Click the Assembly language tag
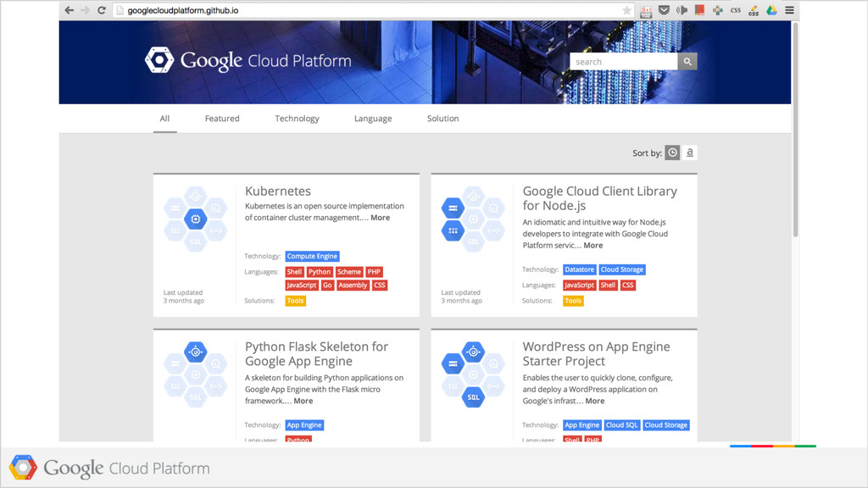Screen dimensions: 868x488 tap(353, 285)
